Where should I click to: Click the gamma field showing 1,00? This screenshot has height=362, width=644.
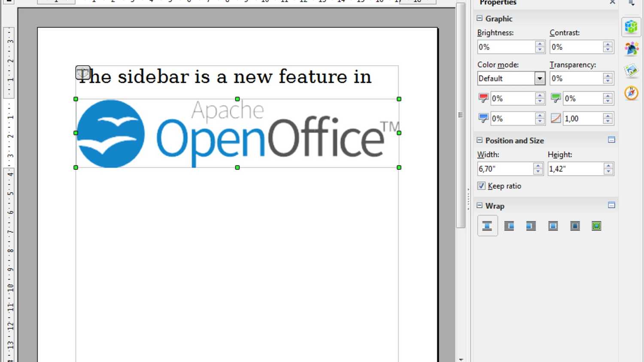point(583,118)
